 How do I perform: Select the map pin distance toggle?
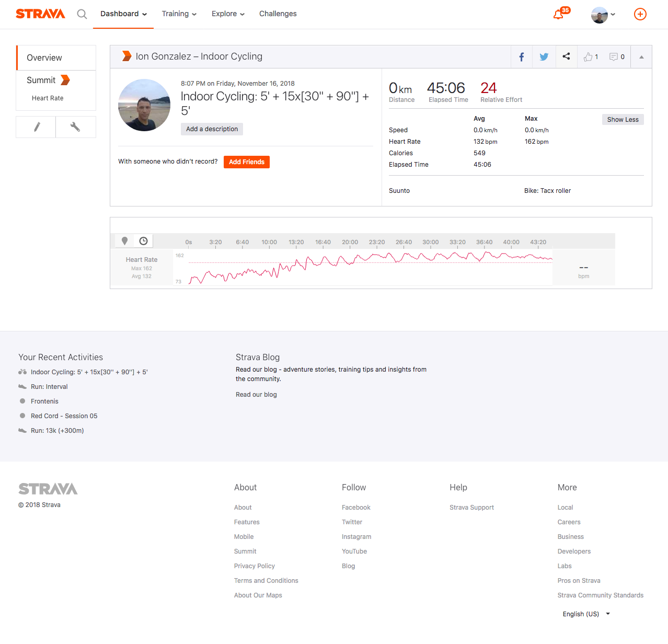[x=124, y=241]
